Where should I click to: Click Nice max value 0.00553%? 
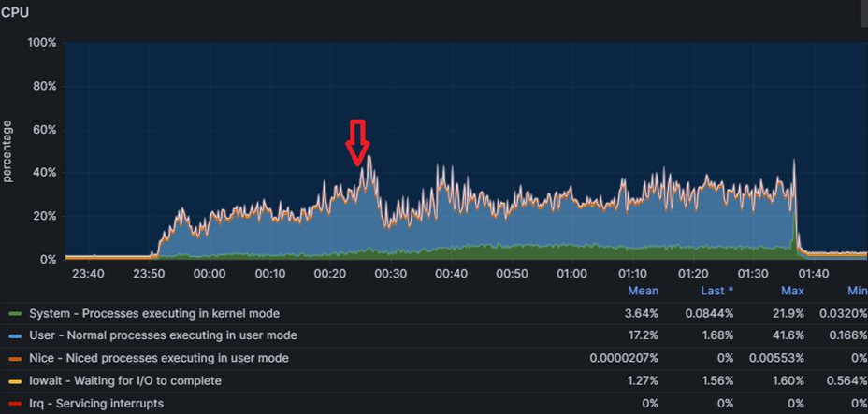point(776,358)
